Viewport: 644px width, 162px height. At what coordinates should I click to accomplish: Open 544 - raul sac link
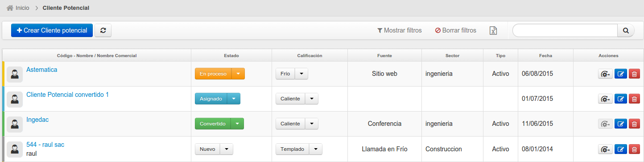click(x=45, y=145)
